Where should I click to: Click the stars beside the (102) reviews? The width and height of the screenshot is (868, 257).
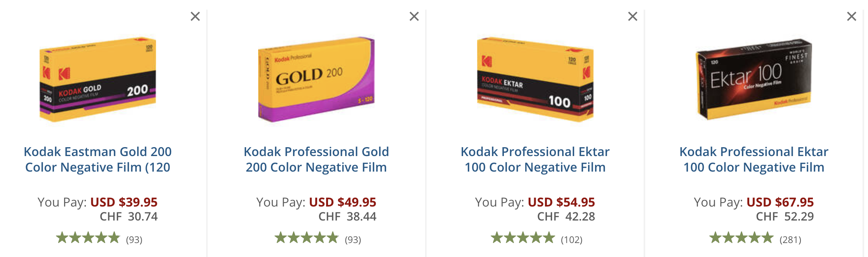pos(523,237)
